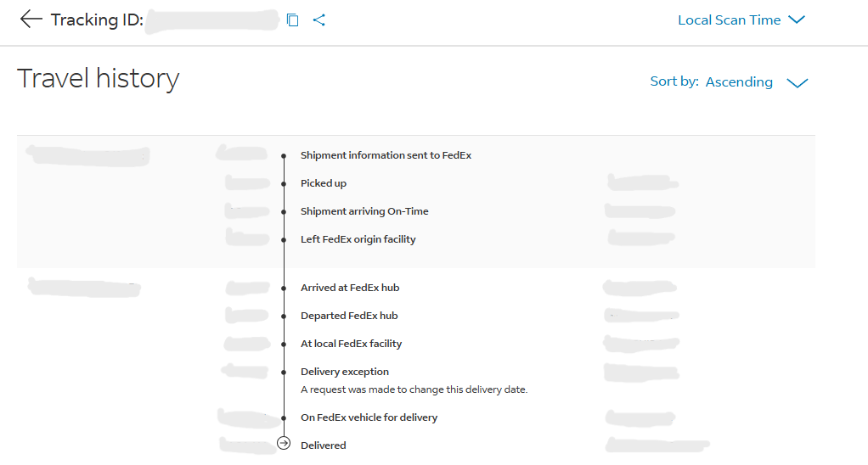Select 'Shipment information sent to FedEx' entry
This screenshot has width=868, height=465.
pos(386,155)
